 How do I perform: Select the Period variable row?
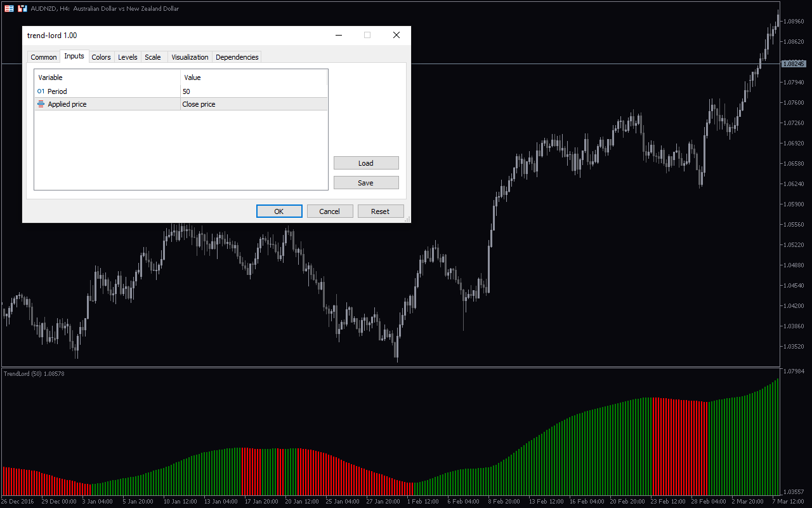click(x=181, y=91)
